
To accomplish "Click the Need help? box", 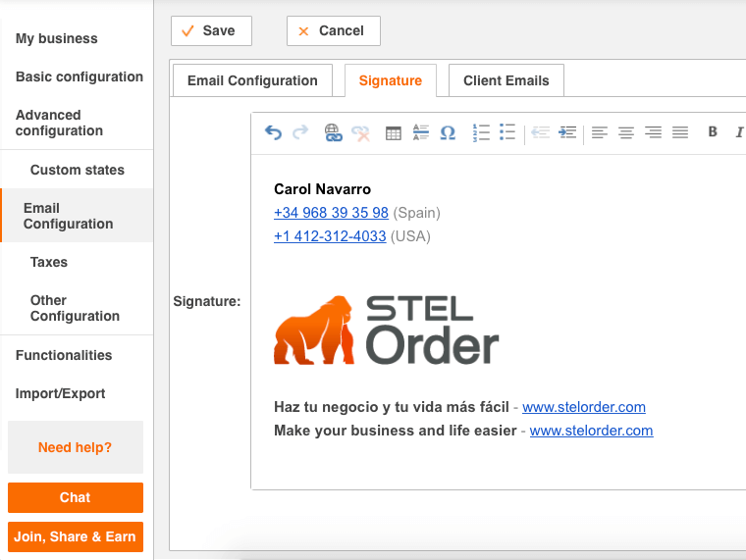I will [76, 447].
